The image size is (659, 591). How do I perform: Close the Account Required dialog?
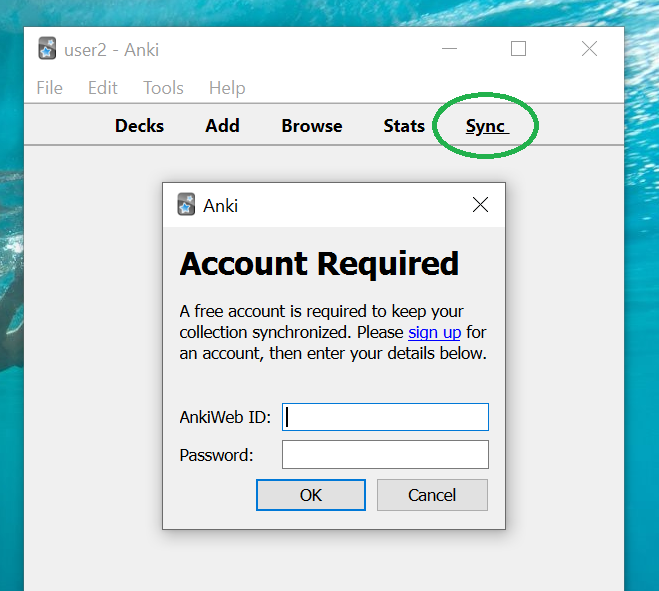pyautogui.click(x=480, y=205)
